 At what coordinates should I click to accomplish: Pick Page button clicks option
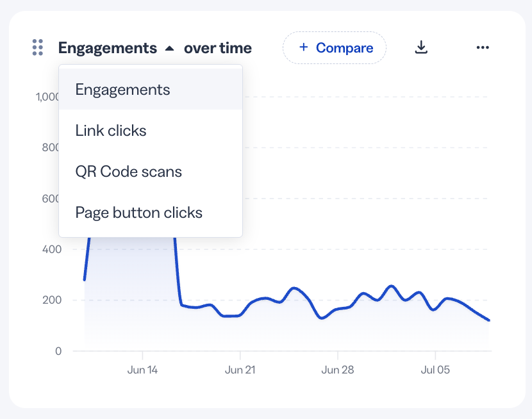click(151, 213)
